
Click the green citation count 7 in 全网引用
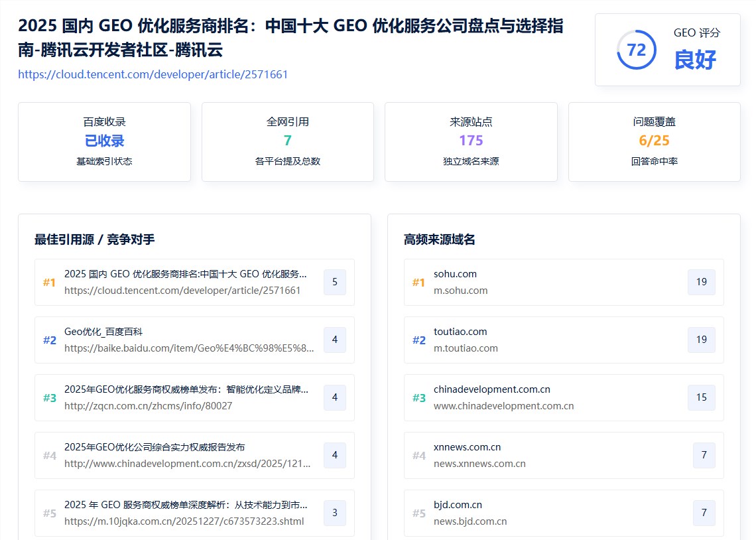287,141
